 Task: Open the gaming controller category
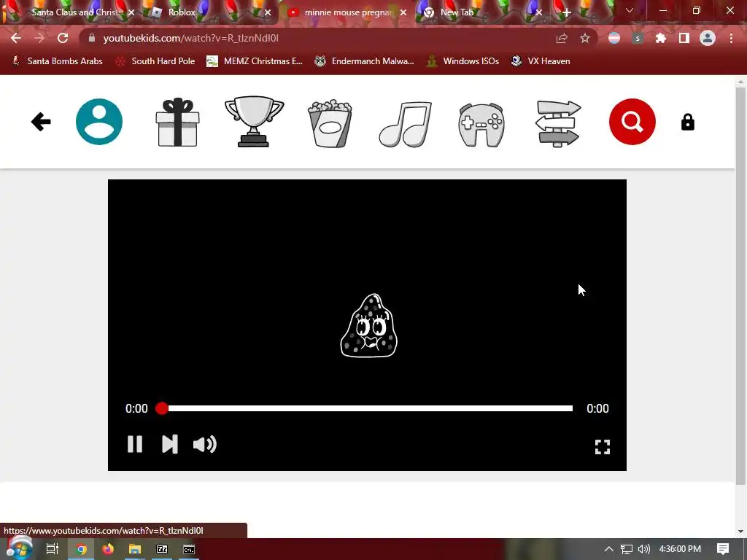[x=481, y=125]
